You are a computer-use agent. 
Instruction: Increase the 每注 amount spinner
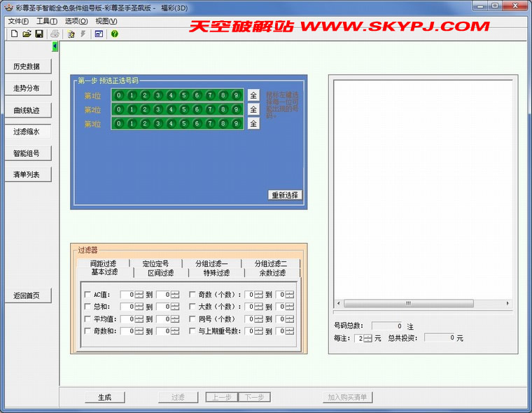point(368,335)
